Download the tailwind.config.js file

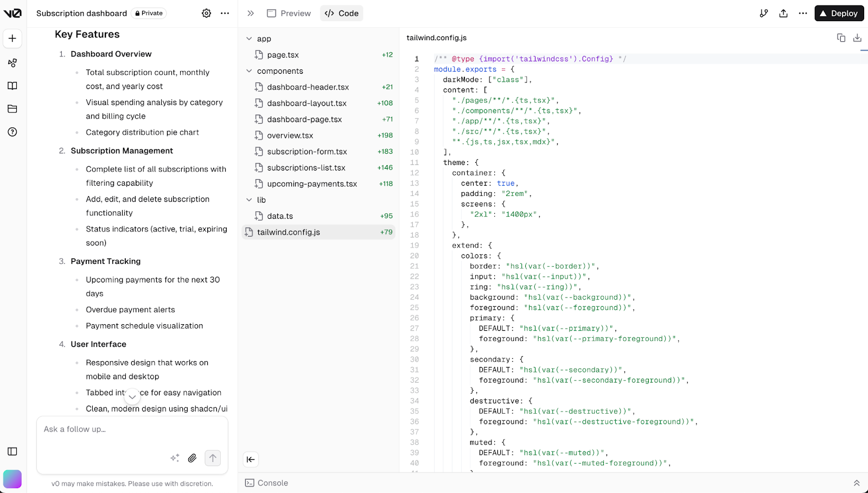(x=857, y=37)
